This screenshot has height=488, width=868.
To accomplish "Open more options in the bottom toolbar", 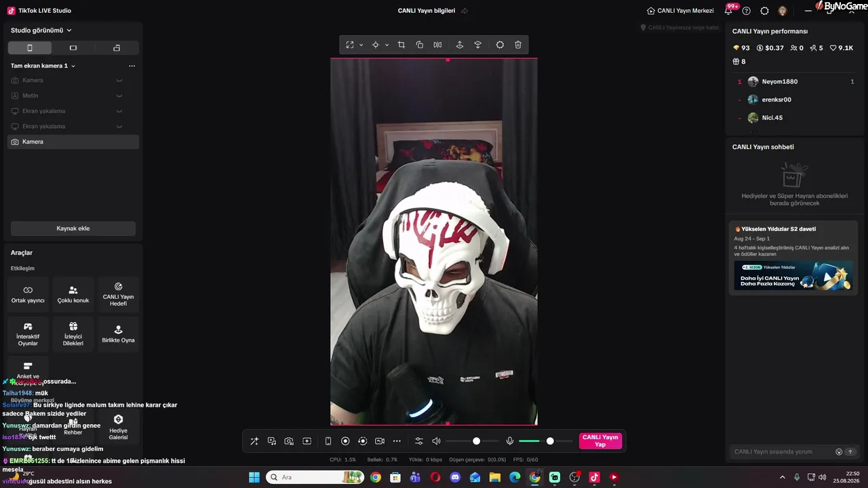I will [x=397, y=441].
